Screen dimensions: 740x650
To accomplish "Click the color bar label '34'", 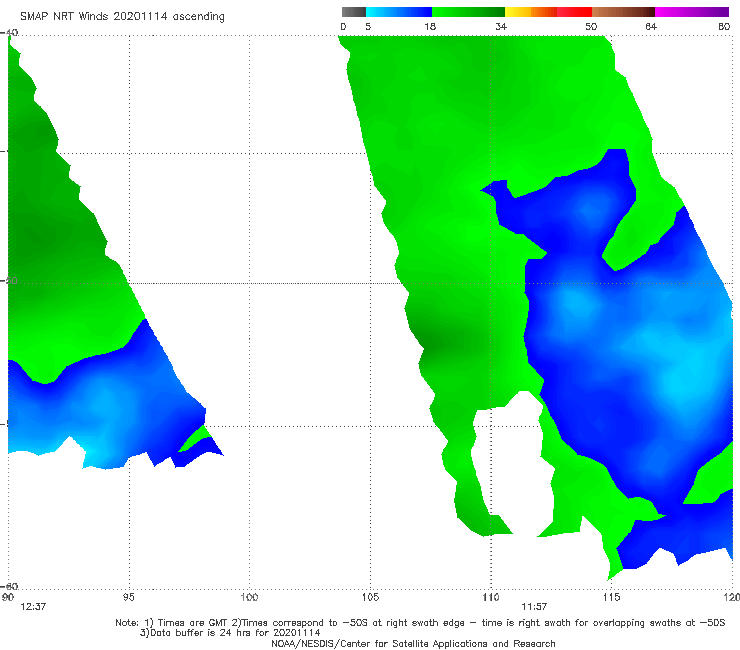I will [x=501, y=27].
